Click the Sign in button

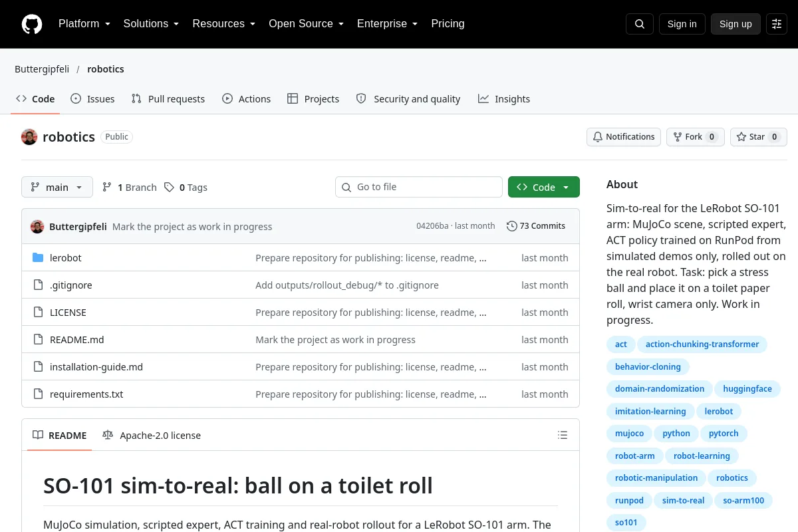pos(682,24)
